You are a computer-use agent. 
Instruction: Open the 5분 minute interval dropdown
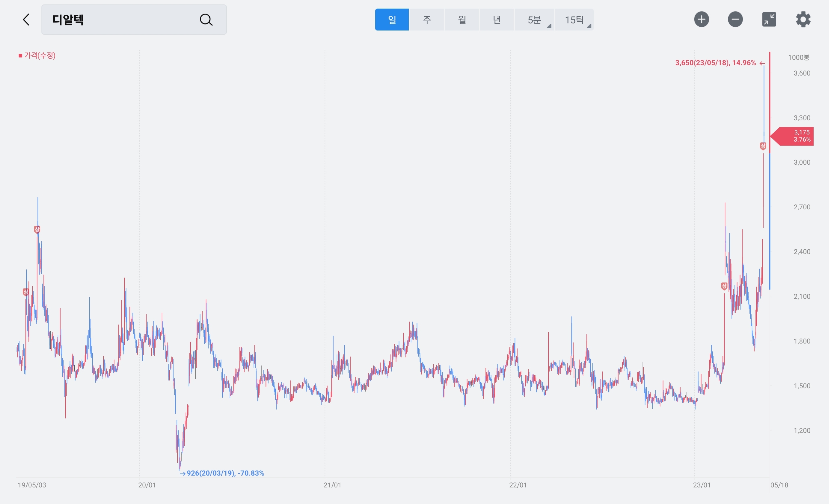pyautogui.click(x=534, y=20)
